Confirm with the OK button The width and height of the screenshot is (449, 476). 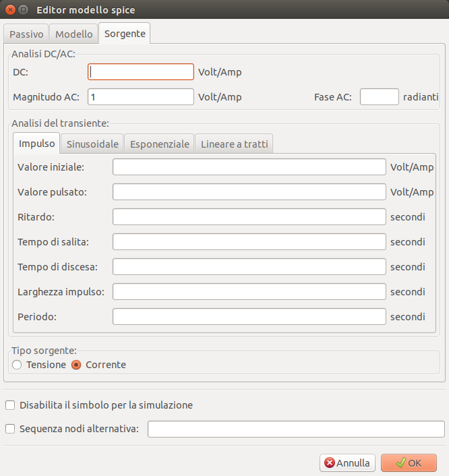click(x=409, y=463)
